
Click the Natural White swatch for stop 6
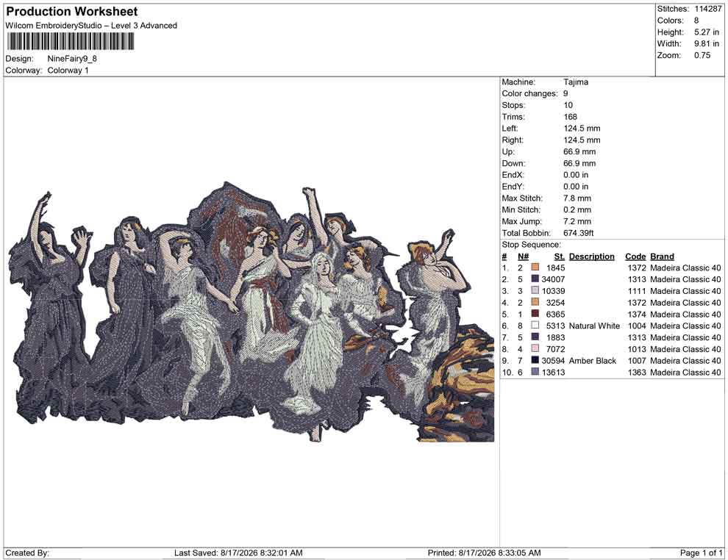click(535, 326)
